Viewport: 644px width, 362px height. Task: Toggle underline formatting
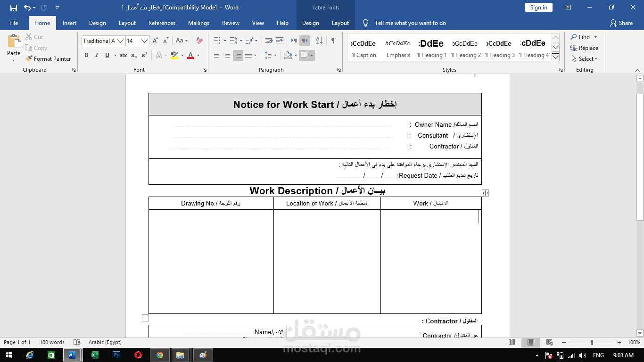107,55
